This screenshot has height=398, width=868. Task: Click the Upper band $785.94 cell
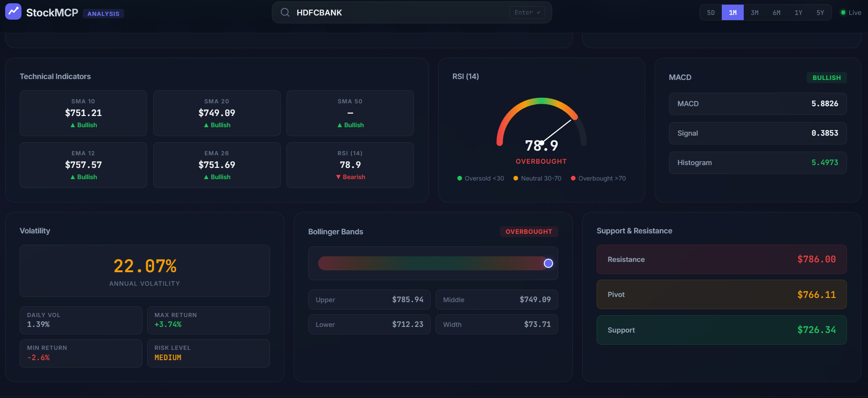tap(370, 300)
